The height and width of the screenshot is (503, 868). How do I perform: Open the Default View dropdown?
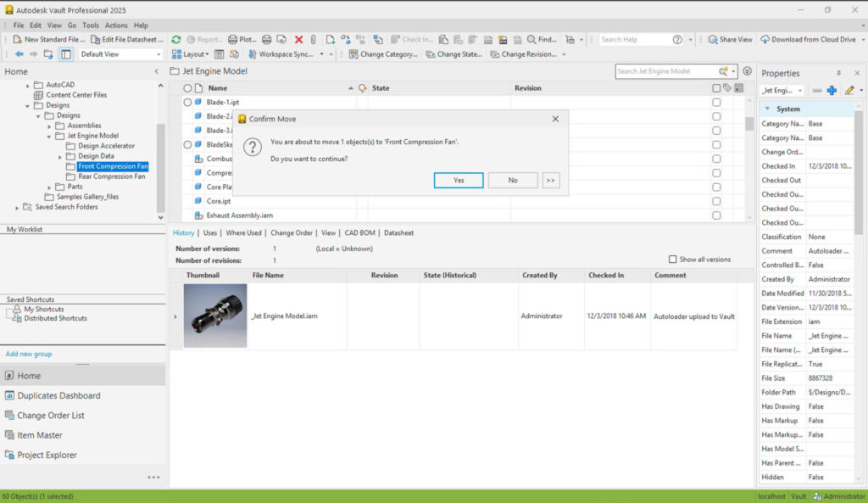119,54
